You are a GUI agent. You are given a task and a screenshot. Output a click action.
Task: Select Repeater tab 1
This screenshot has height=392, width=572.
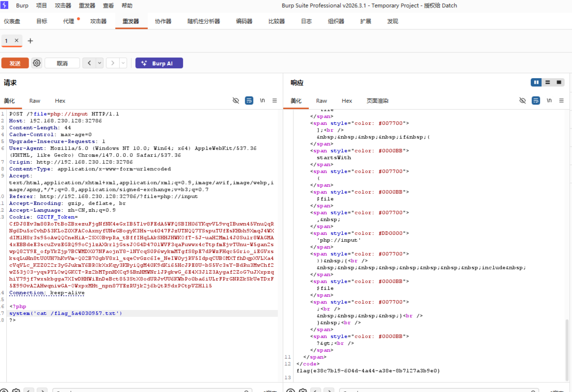(x=6, y=41)
